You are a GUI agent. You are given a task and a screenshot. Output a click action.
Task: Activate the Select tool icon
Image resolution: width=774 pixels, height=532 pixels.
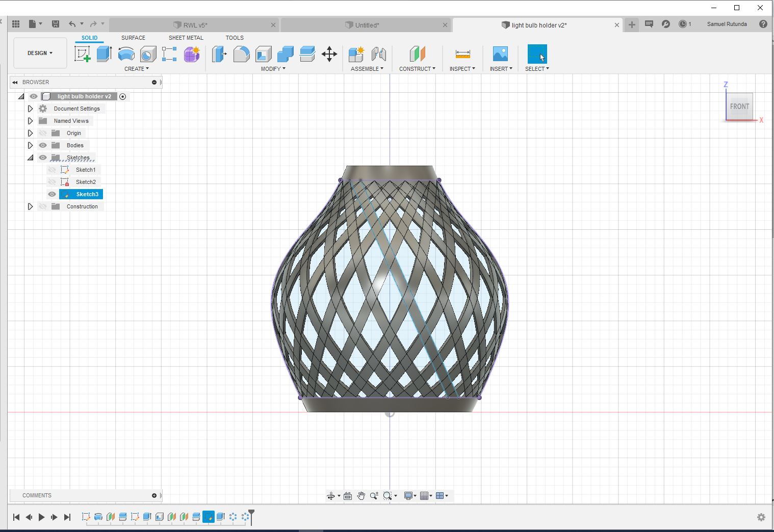[x=537, y=54]
